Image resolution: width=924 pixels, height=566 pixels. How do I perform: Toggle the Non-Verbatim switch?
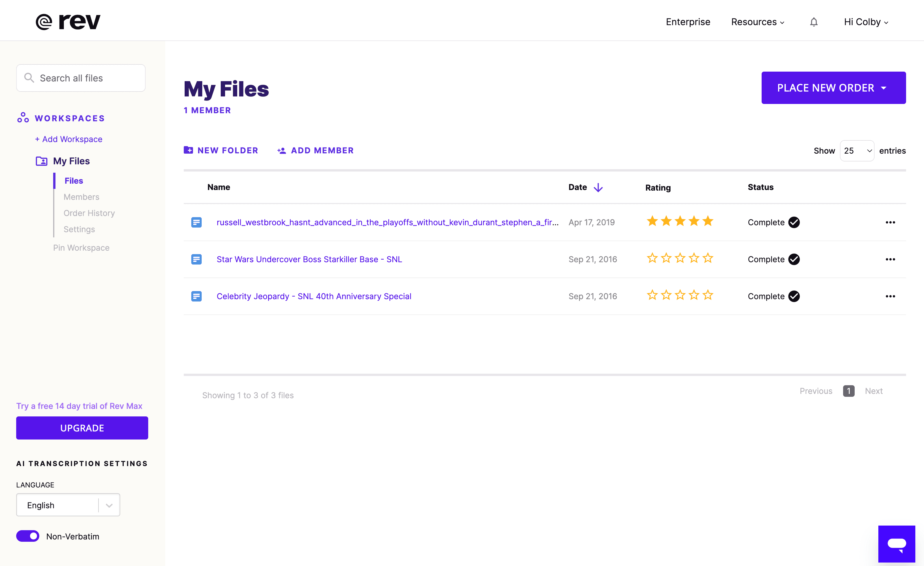click(x=28, y=536)
